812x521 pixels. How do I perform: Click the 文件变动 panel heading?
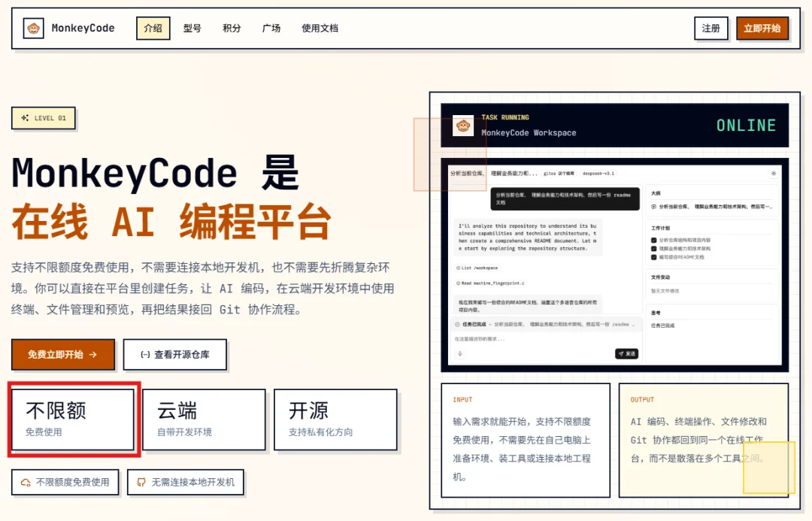click(x=660, y=277)
